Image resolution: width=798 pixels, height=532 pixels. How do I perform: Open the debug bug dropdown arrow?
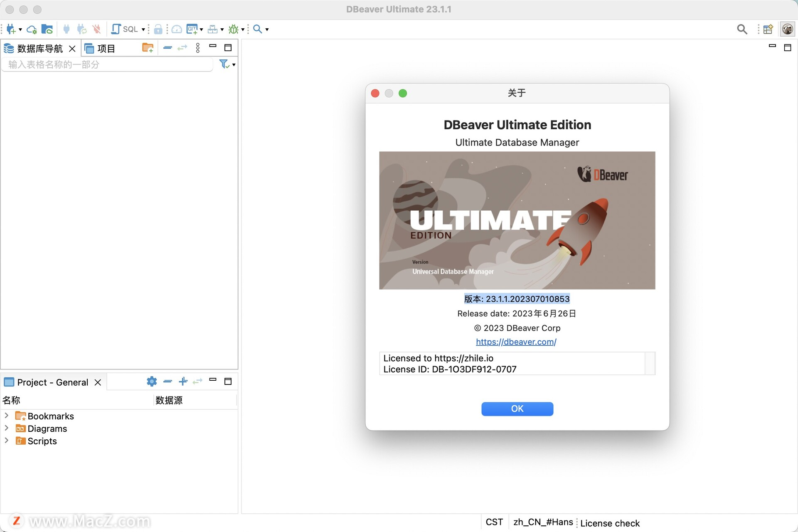243,30
